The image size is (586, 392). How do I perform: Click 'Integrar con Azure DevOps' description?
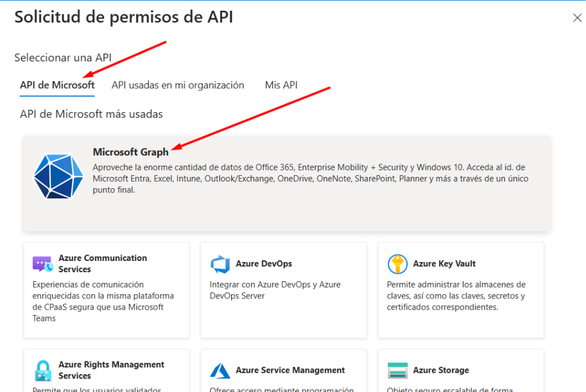point(275,290)
